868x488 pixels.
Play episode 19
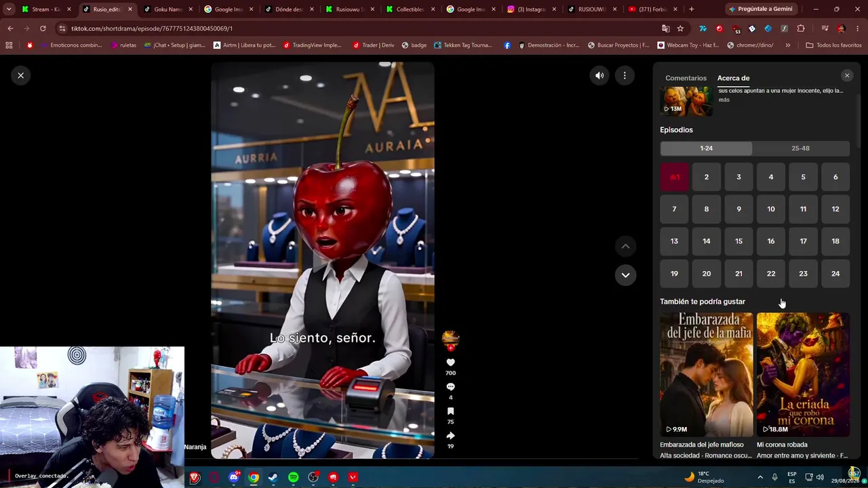tap(674, 274)
